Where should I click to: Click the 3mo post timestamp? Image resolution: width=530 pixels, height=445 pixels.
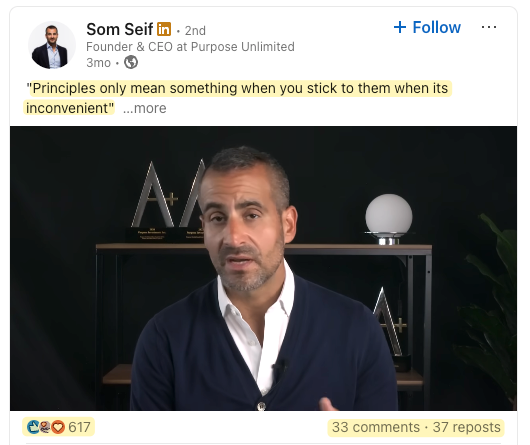98,63
